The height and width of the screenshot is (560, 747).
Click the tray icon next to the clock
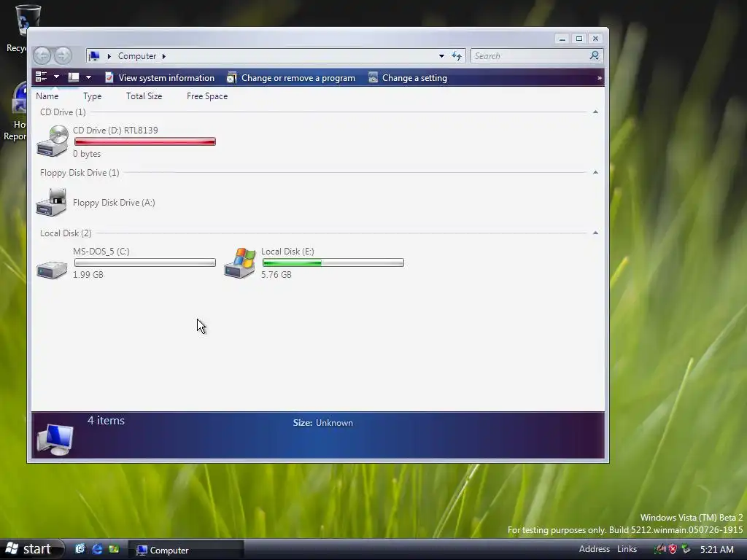pyautogui.click(x=686, y=549)
